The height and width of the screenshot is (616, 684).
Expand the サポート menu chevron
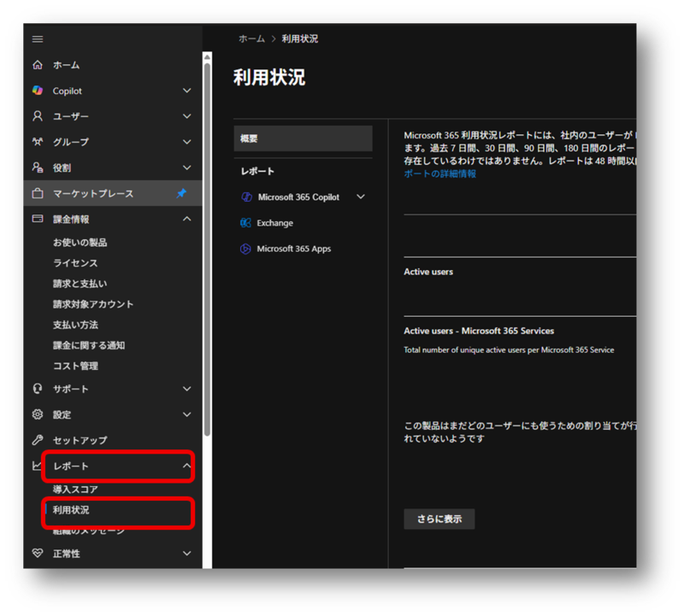(x=186, y=389)
